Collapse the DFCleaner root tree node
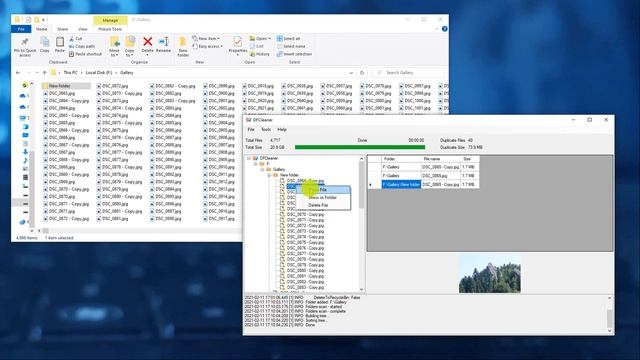 coord(249,158)
